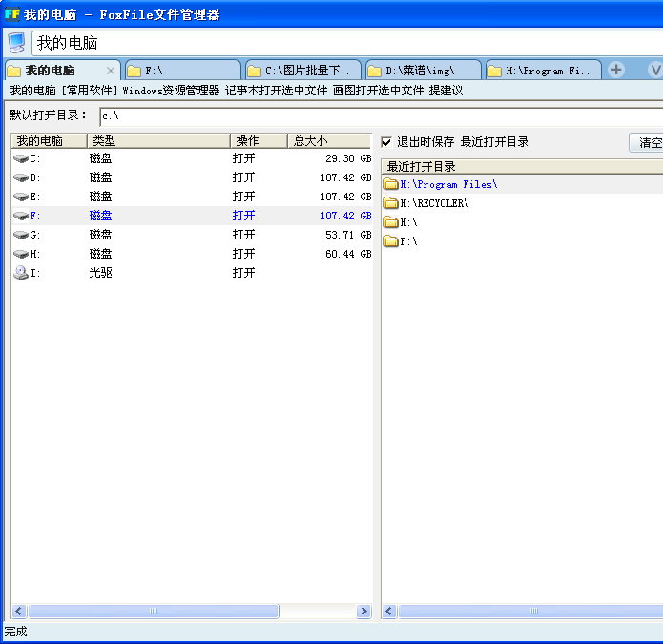Open the [常用软件] menu

pos(90,91)
